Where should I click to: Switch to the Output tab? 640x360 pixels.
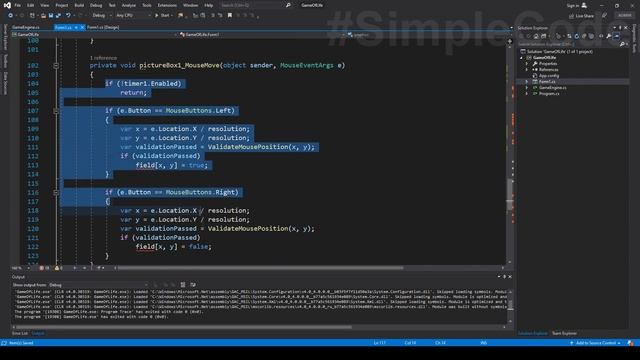tap(38, 333)
